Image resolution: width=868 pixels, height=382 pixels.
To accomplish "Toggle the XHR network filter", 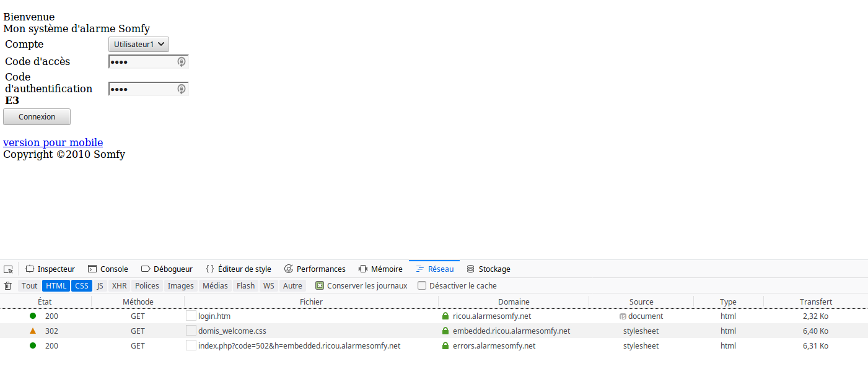I will (x=120, y=285).
